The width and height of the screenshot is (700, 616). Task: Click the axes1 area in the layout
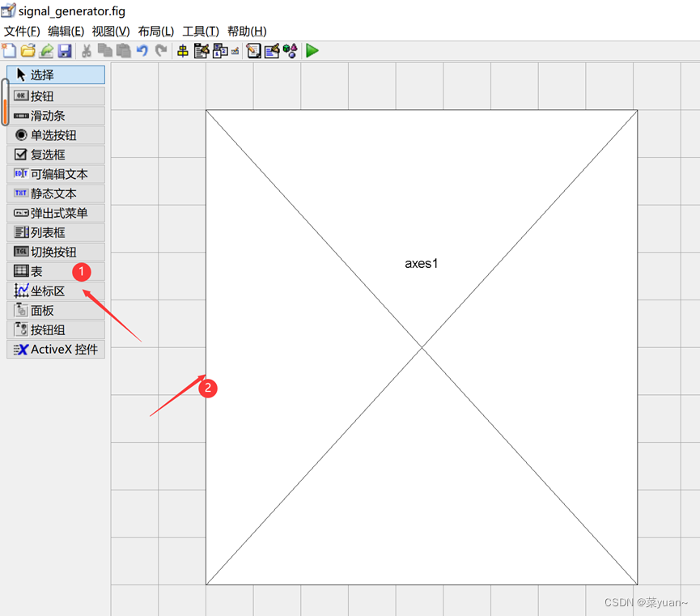pos(421,263)
